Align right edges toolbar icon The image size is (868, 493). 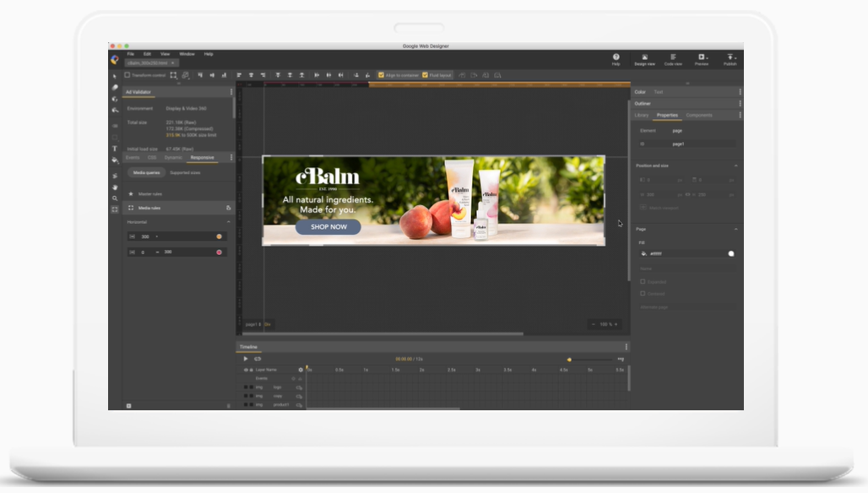pos(263,75)
